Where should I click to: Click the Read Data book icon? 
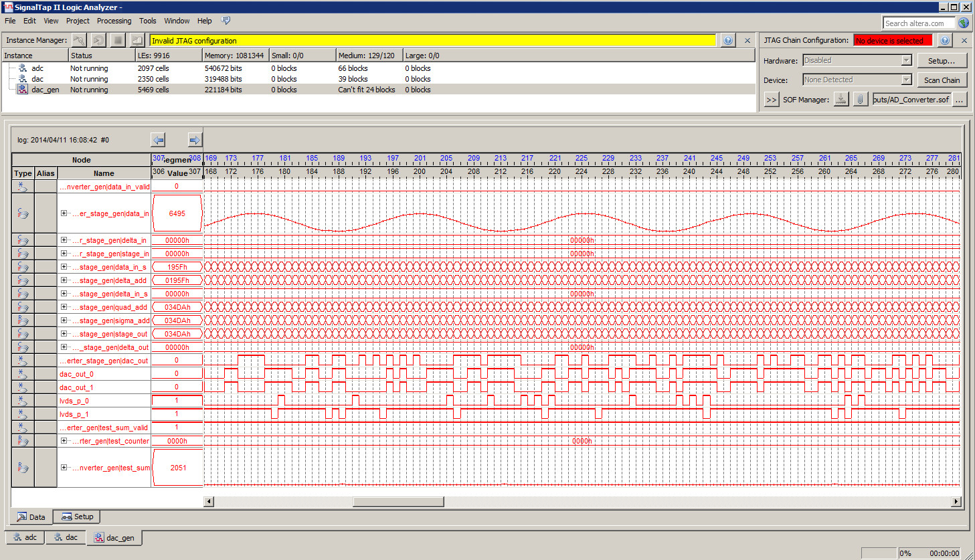tap(137, 40)
